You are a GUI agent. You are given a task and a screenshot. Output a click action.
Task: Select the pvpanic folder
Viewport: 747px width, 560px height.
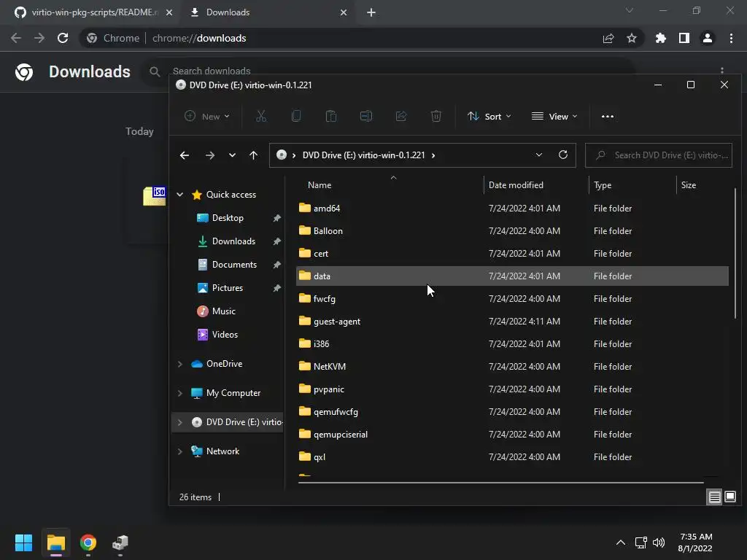coord(512,389)
